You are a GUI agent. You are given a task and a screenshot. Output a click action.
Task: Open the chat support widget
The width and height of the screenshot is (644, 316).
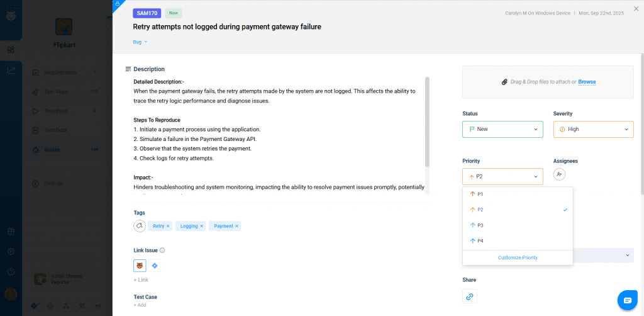[628, 300]
